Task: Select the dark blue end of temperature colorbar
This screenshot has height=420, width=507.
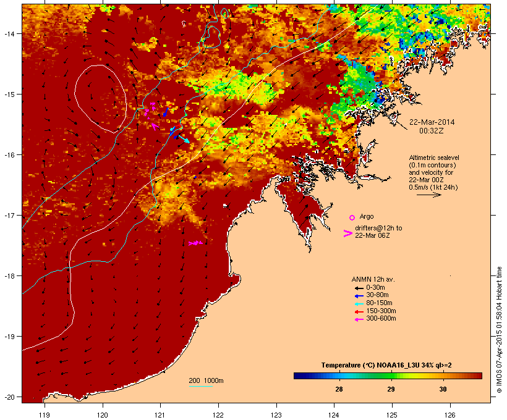Action: point(299,376)
